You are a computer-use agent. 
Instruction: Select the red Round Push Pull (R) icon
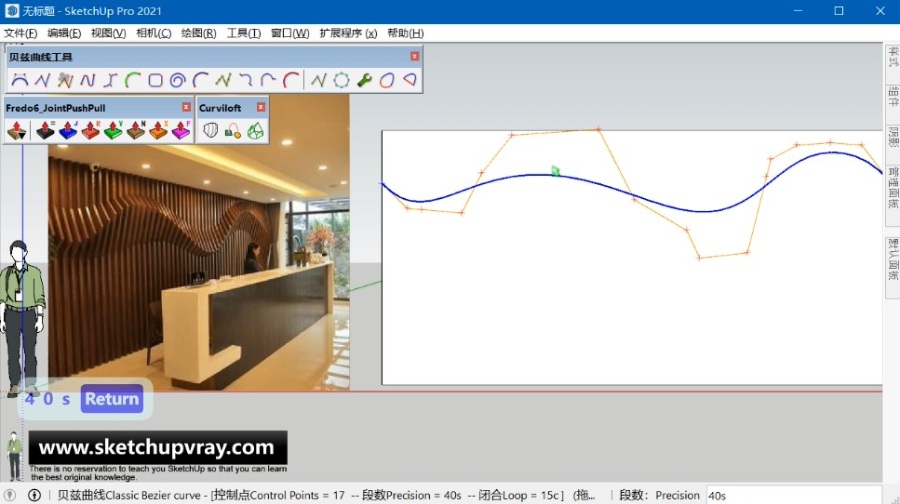coord(90,131)
